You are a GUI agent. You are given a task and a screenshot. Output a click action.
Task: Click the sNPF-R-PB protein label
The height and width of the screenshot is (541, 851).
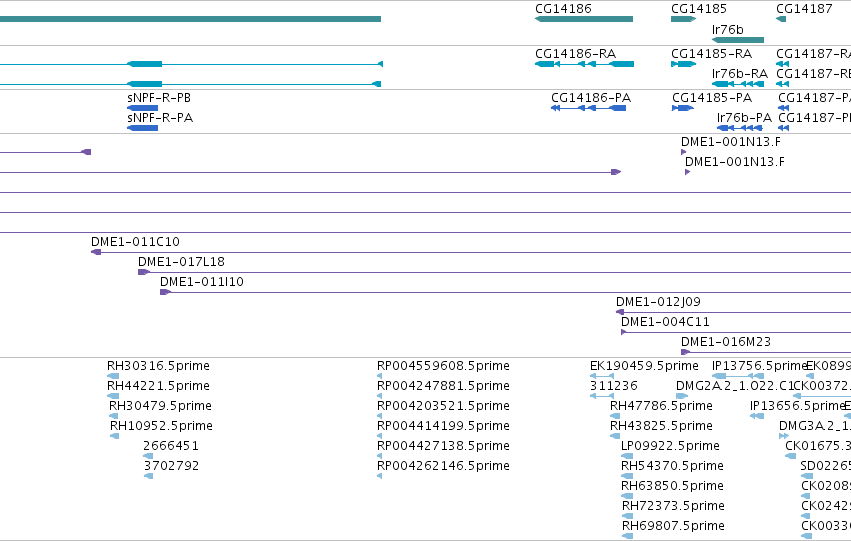click(159, 98)
